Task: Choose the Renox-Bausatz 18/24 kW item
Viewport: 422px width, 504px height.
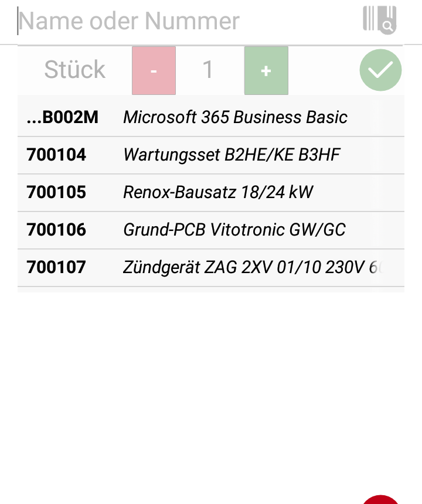Action: point(211,193)
